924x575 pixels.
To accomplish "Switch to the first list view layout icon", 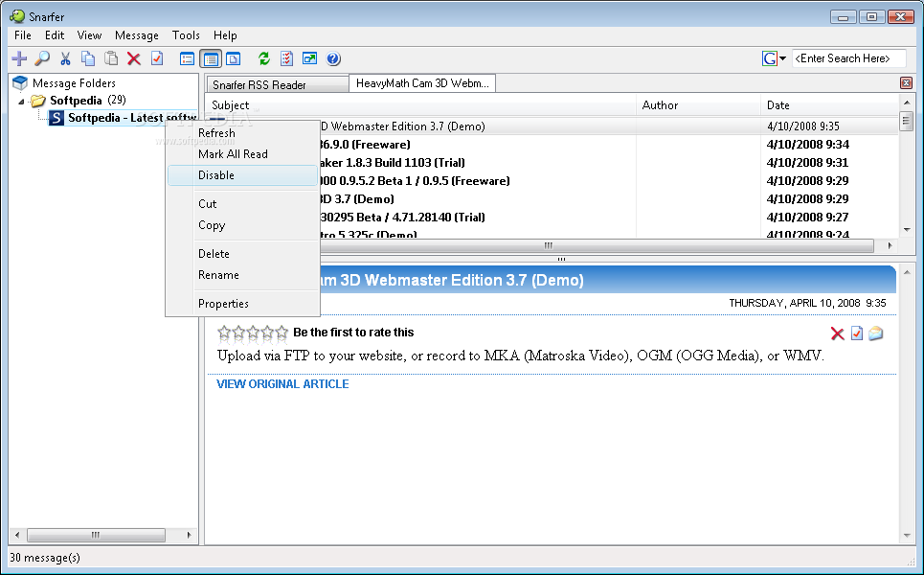I will click(187, 59).
